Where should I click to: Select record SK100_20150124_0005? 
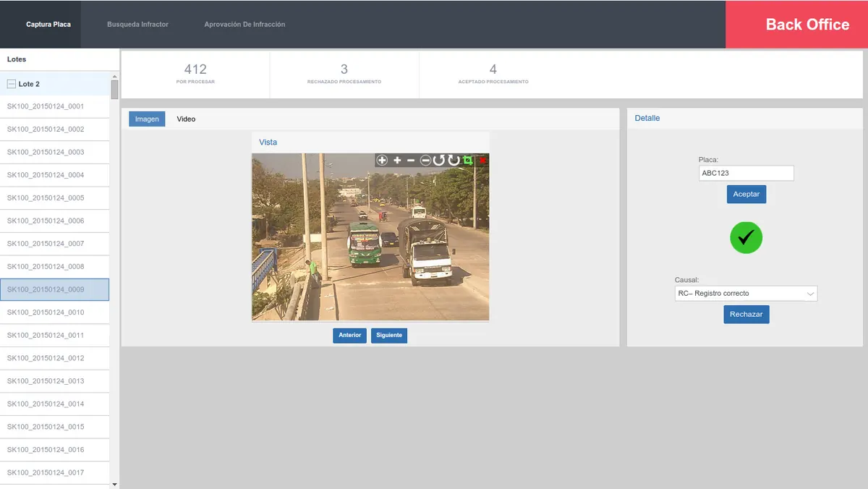[54, 198]
